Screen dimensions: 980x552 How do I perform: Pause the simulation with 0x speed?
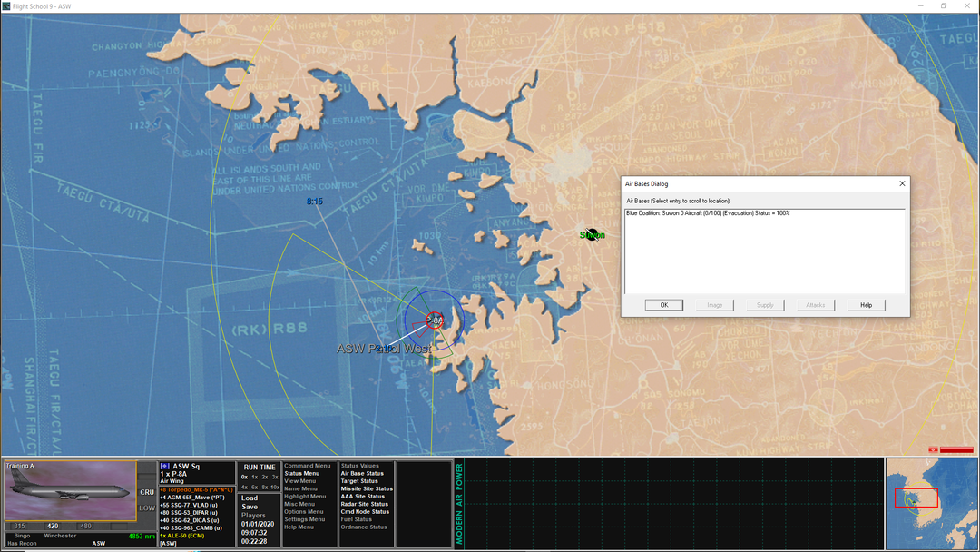(x=243, y=476)
